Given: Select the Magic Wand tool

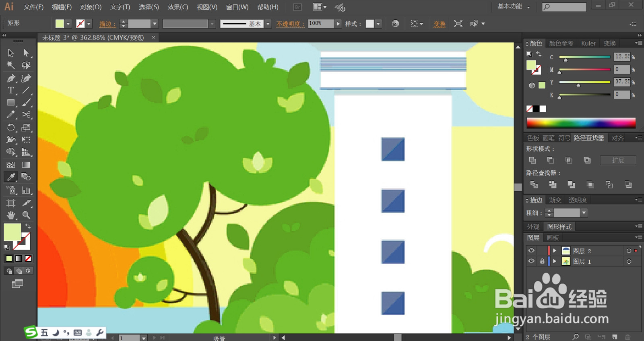Looking at the screenshot, I should pos(11,65).
